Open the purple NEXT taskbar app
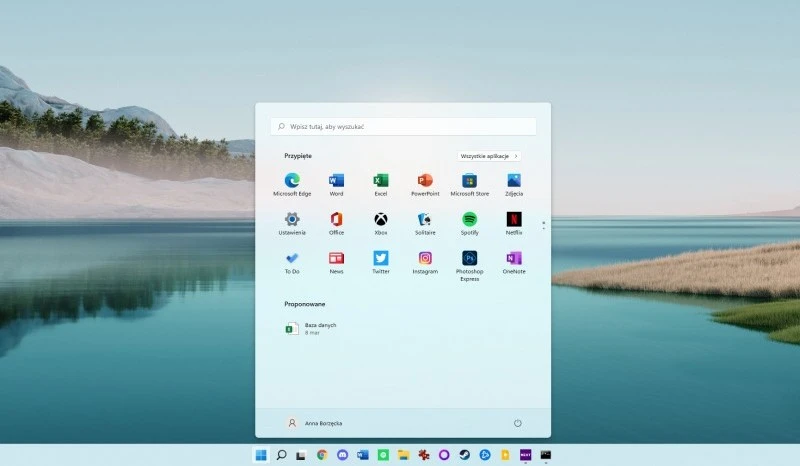 (x=526, y=455)
